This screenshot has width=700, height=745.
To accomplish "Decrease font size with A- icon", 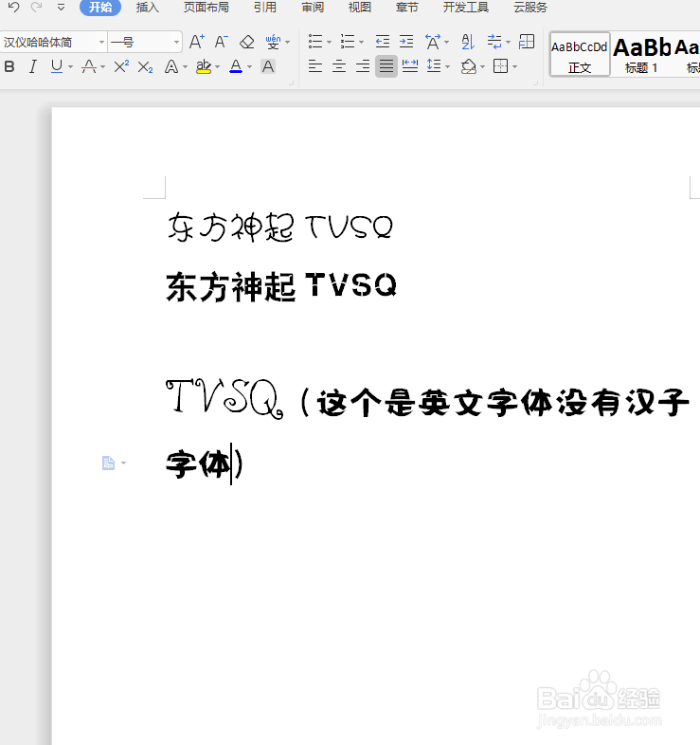I will (222, 42).
